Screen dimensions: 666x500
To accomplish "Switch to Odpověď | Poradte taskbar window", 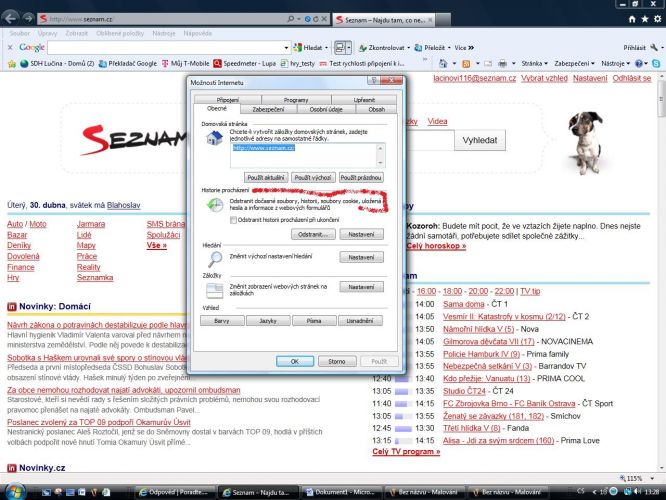I will (x=174, y=492).
